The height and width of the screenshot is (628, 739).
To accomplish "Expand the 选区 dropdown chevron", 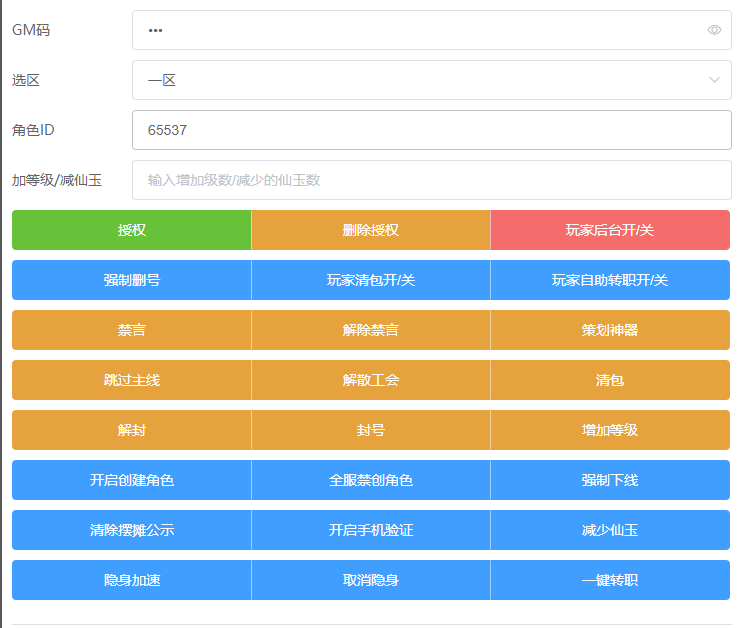I will click(x=714, y=80).
